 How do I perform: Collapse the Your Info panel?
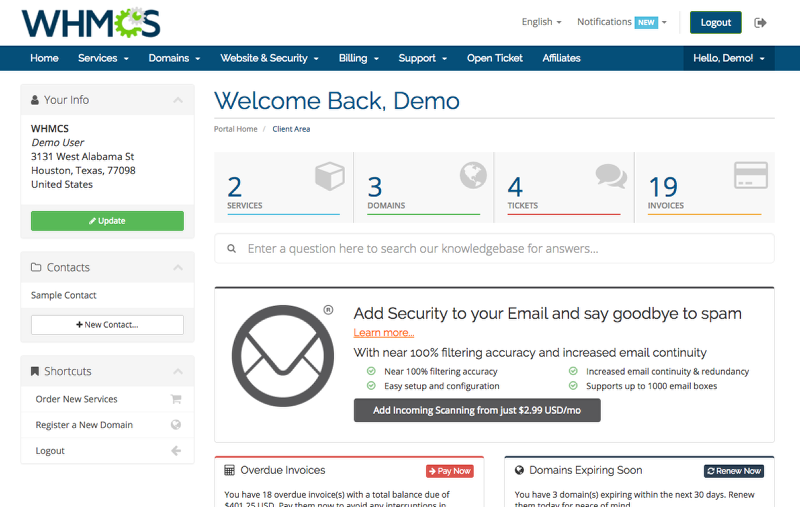178,100
